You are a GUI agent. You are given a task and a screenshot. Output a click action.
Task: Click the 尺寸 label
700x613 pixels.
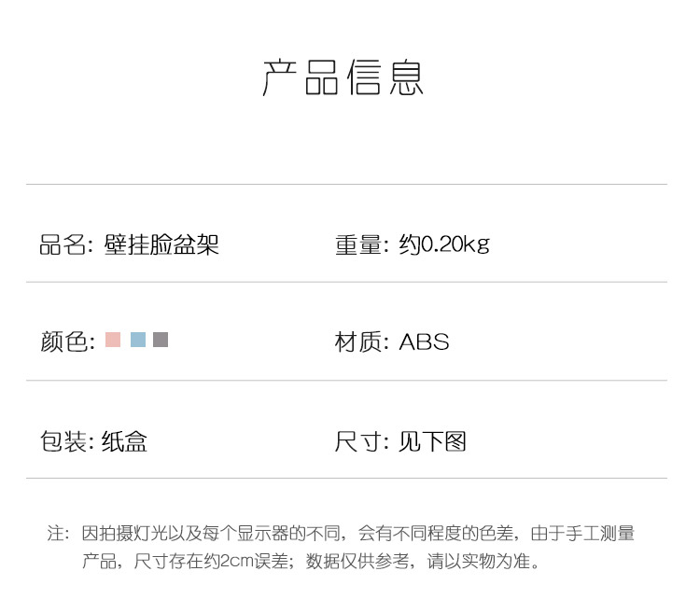(358, 441)
